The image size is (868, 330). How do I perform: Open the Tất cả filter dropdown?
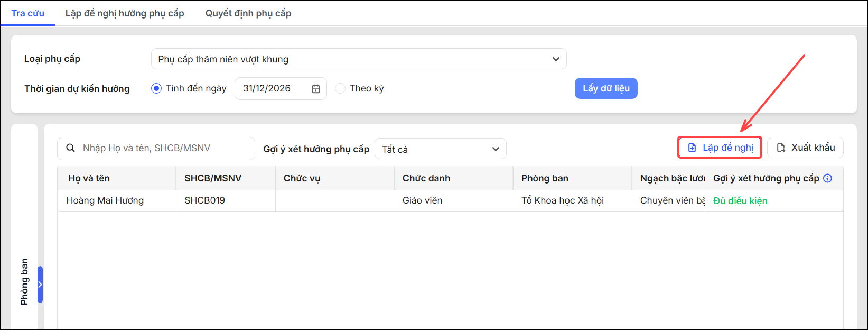(x=441, y=149)
